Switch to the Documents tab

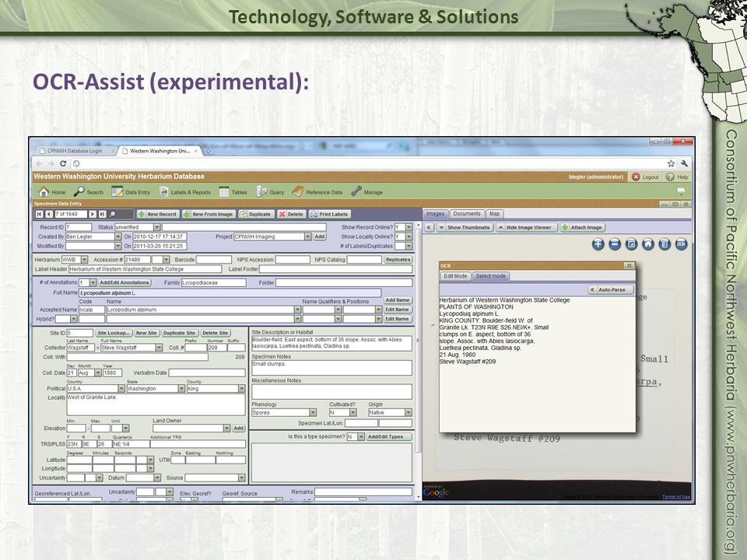(467, 214)
